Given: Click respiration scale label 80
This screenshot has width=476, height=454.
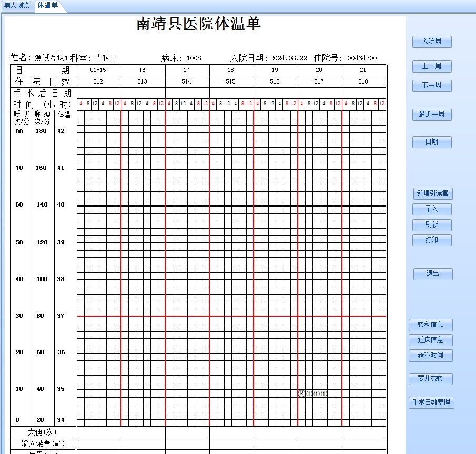Looking at the screenshot, I should 19,131.
